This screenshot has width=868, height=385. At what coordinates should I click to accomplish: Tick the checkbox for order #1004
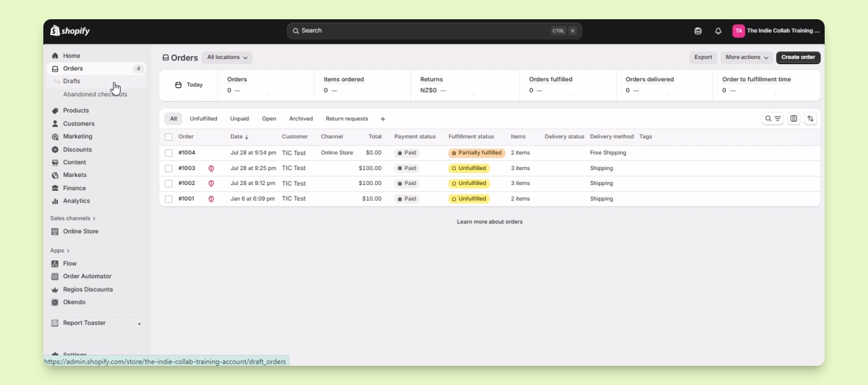point(169,153)
